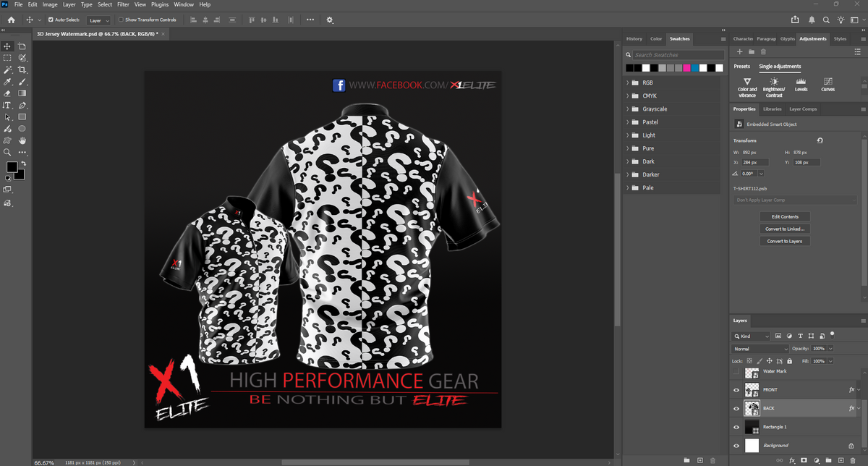
Task: Select the Move tool in the toolbox
Action: [7, 46]
